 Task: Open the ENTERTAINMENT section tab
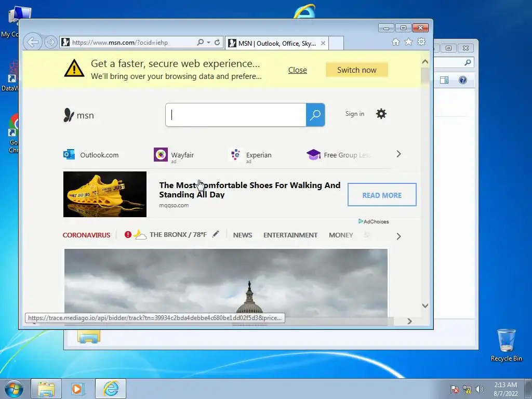click(x=290, y=235)
